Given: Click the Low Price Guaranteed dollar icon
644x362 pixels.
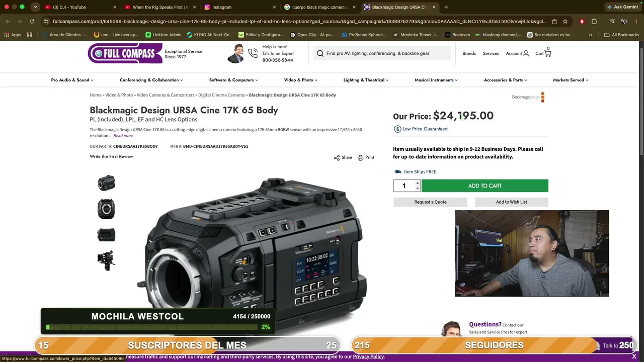Looking at the screenshot, I should (397, 129).
